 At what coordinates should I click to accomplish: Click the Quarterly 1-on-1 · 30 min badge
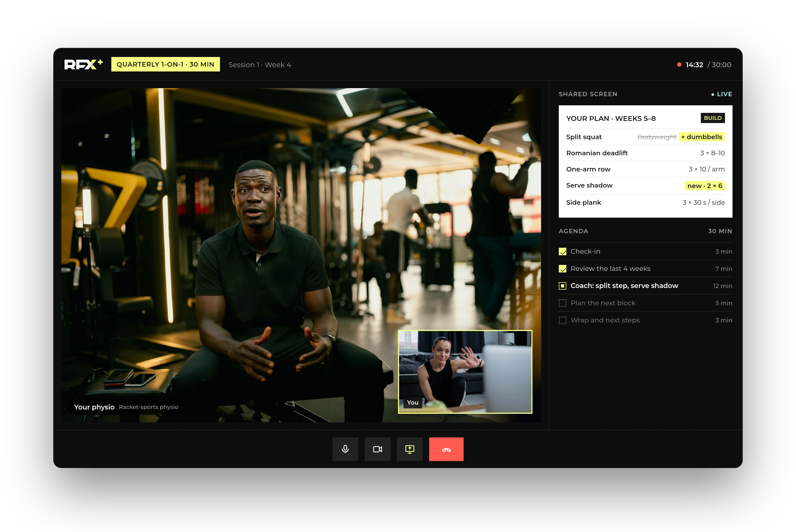pyautogui.click(x=165, y=64)
